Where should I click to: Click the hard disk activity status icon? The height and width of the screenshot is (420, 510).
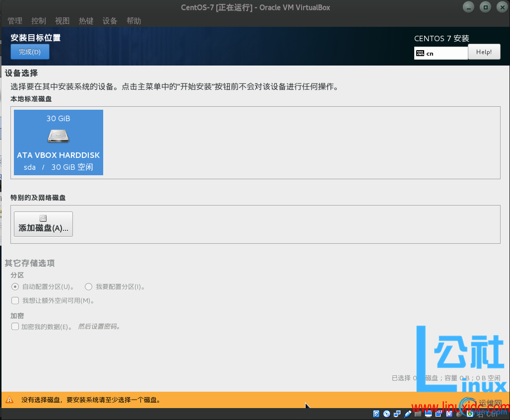(377, 414)
